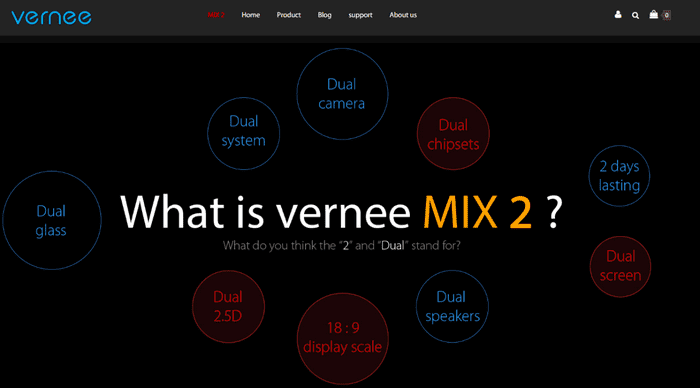
Task: Click the 'What is vernee MIX 2 ?' headline
Action: (x=342, y=213)
